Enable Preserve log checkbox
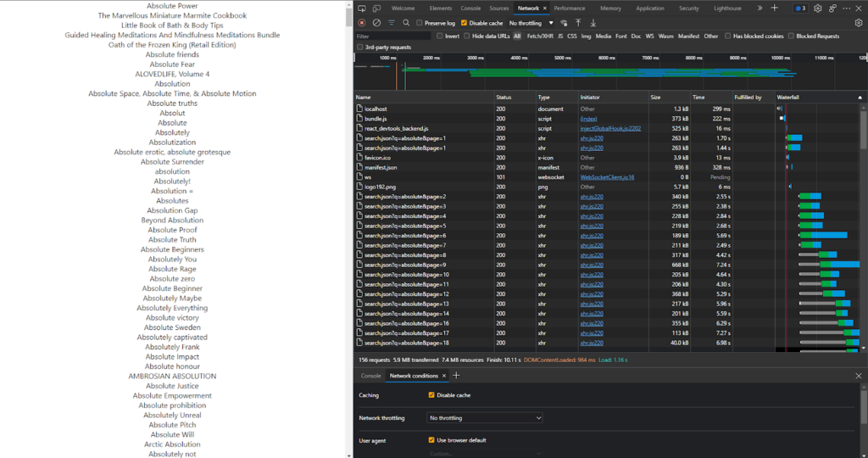The image size is (868, 458). coord(420,23)
